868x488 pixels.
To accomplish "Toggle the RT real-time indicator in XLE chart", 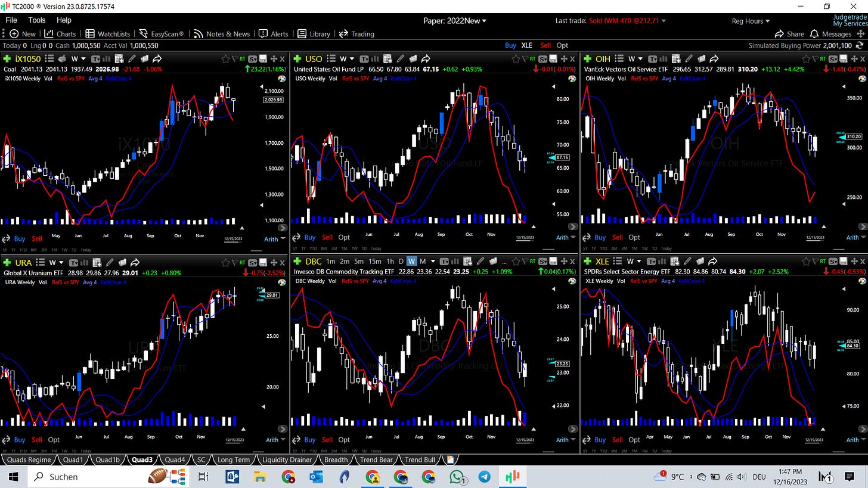I will point(822,263).
